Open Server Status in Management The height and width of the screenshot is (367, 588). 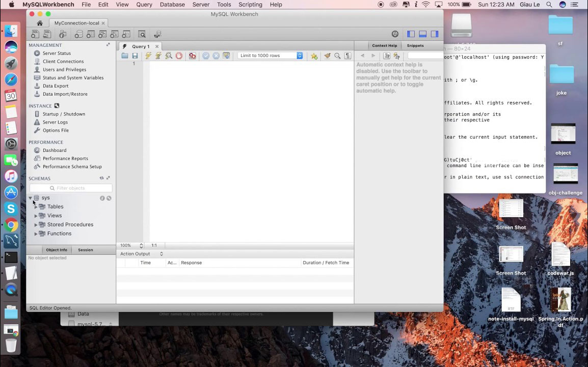click(x=57, y=54)
